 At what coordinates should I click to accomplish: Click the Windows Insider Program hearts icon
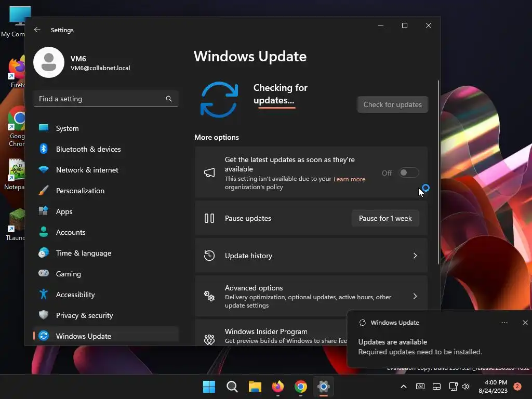pyautogui.click(x=209, y=339)
